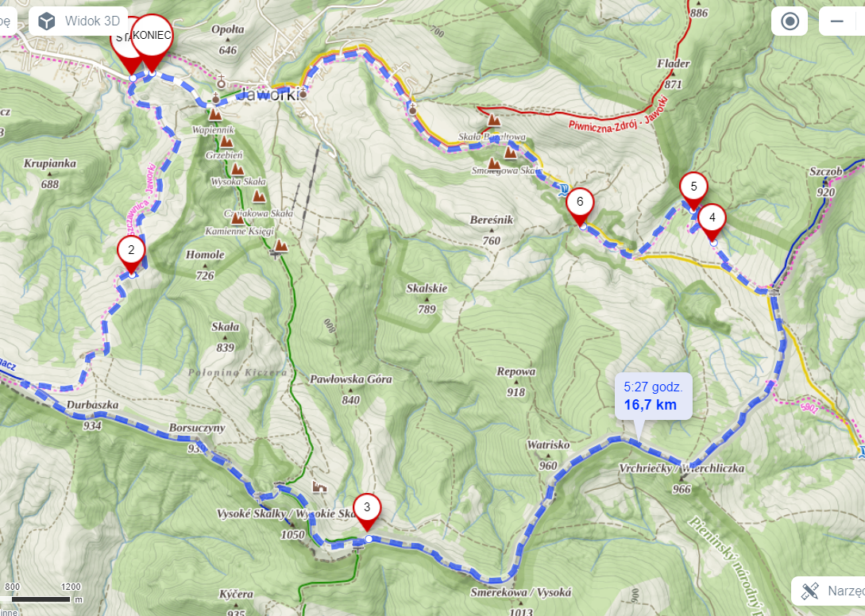
Task: Switch to Widok 3D view
Action: 79,21
